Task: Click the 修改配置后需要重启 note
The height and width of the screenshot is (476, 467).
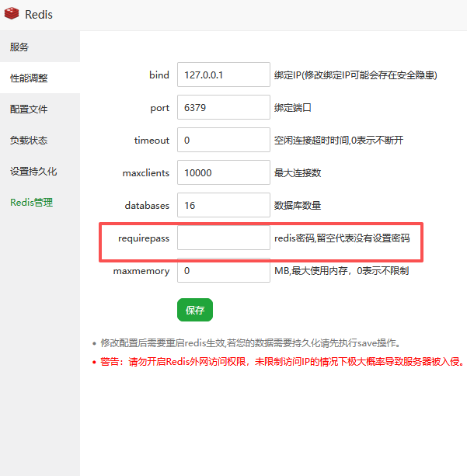Action: click(x=250, y=343)
